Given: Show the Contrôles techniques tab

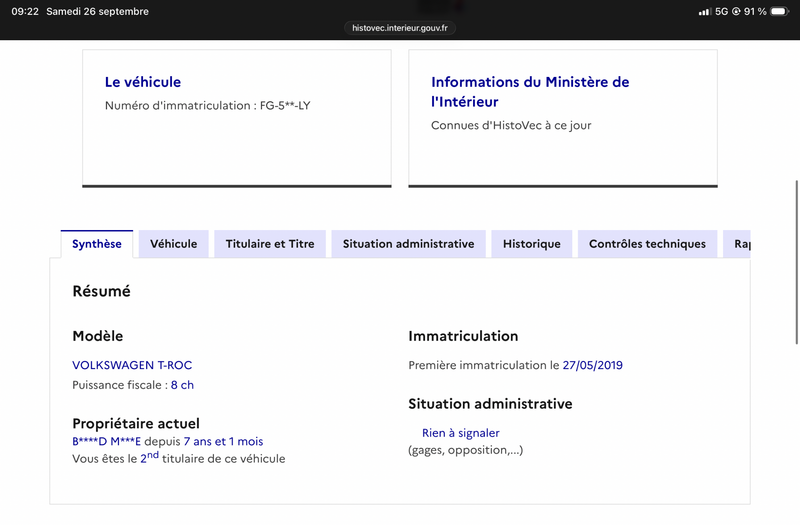Looking at the screenshot, I should [x=647, y=244].
